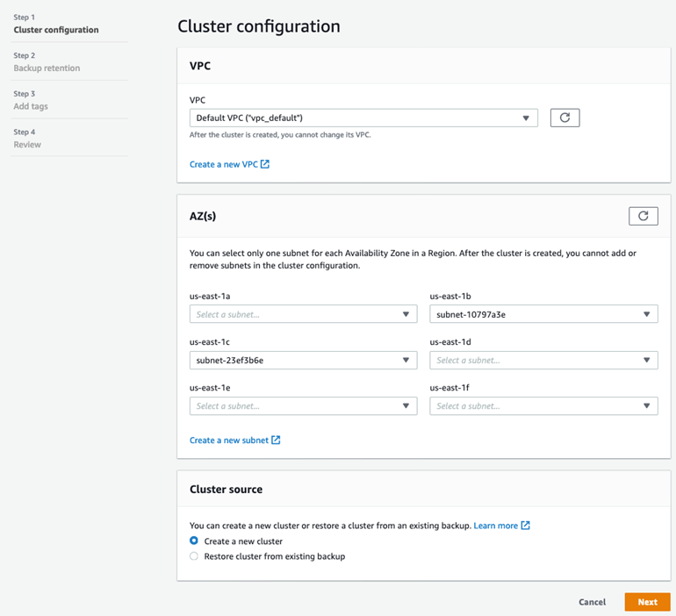Screen dimensions: 676x616
Task: Go to Step 2 Backup retention
Action: click(47, 68)
